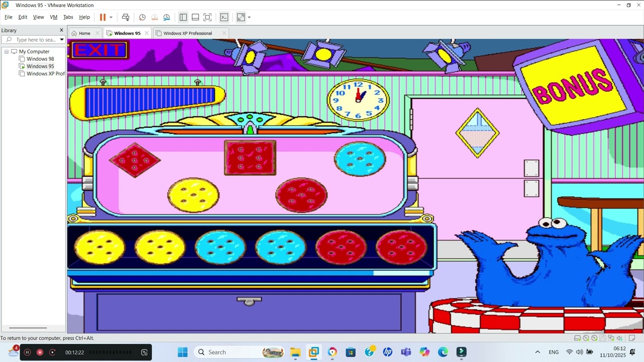
Task: Select Windows 95 in the library
Action: click(x=40, y=66)
